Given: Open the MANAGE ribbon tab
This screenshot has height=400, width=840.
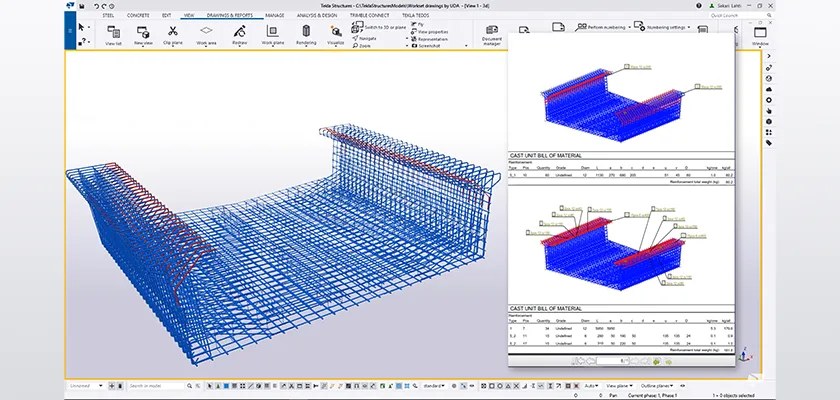Looking at the screenshot, I should coord(275,16).
